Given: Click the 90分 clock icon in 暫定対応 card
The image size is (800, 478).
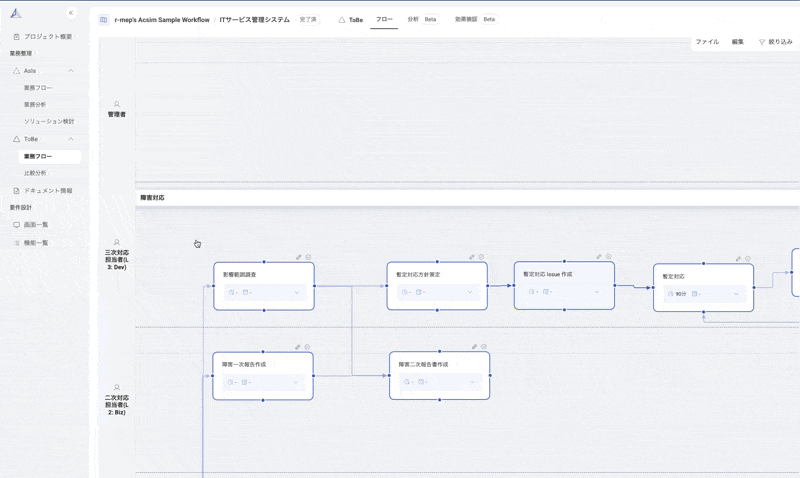Looking at the screenshot, I should tap(670, 294).
